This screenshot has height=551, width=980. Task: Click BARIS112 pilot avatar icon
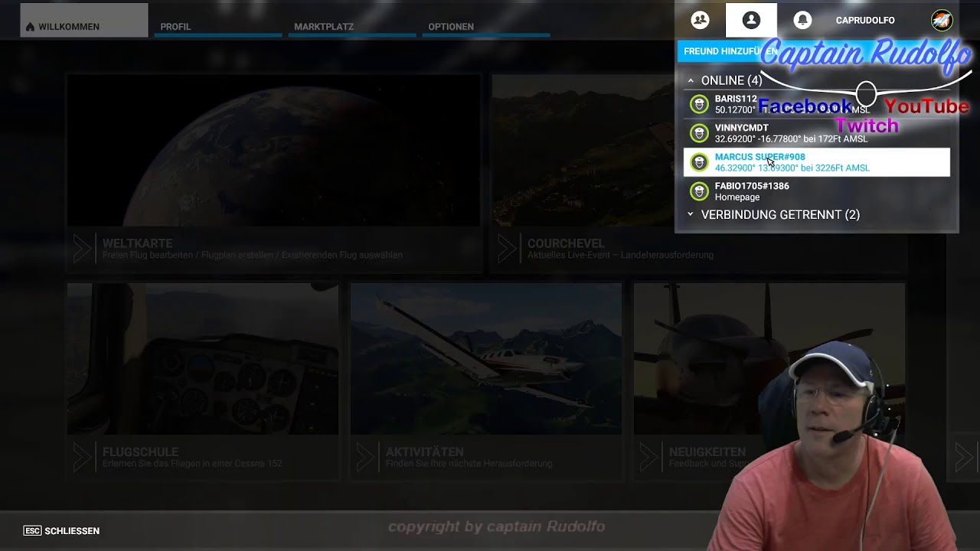699,104
